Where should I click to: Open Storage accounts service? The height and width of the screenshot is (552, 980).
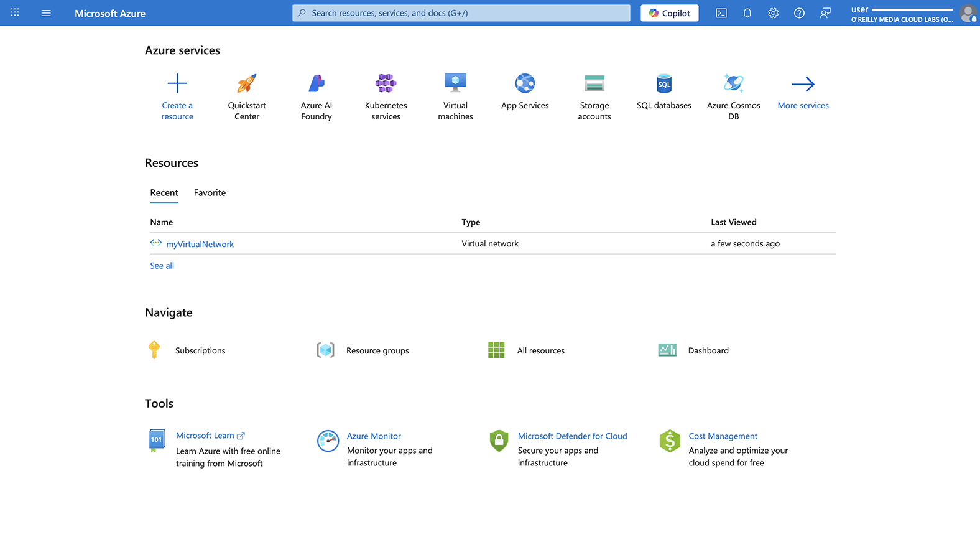click(594, 83)
